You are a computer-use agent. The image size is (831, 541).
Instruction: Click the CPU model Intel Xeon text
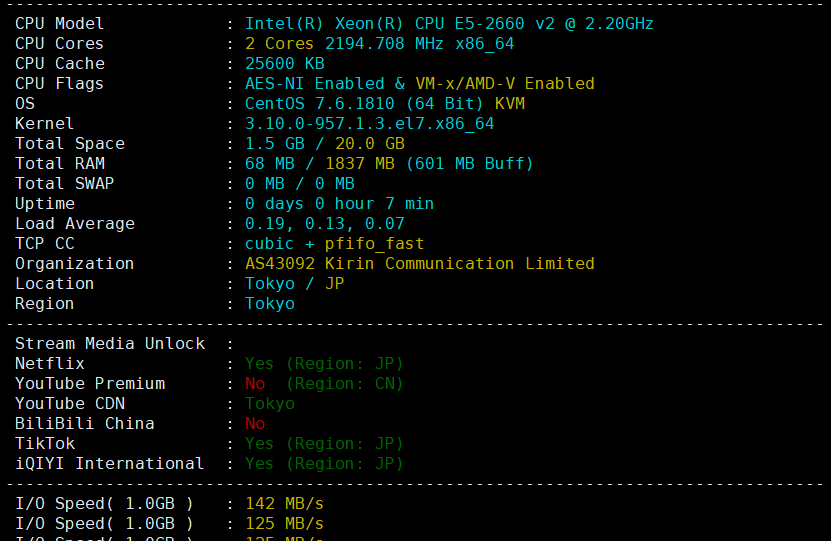449,24
